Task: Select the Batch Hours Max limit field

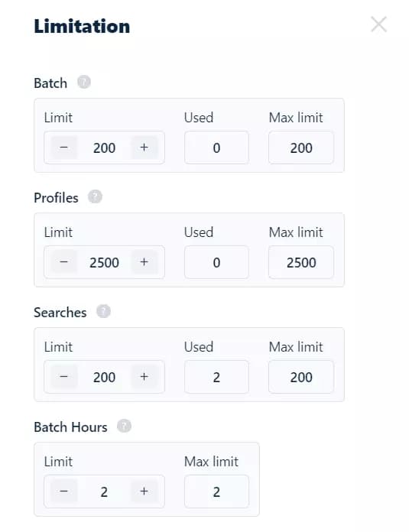Action: pyautogui.click(x=216, y=491)
